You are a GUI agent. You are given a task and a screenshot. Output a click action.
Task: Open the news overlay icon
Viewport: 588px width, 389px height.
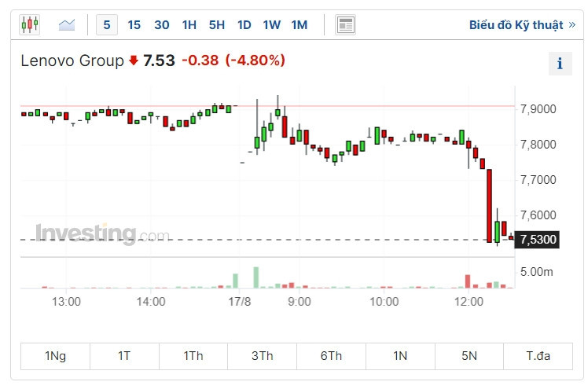[345, 25]
